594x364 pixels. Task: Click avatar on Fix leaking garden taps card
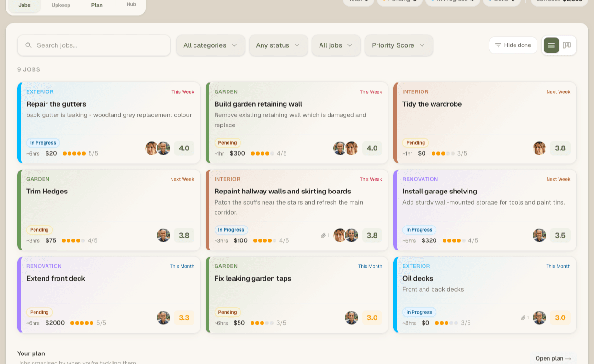click(x=352, y=318)
